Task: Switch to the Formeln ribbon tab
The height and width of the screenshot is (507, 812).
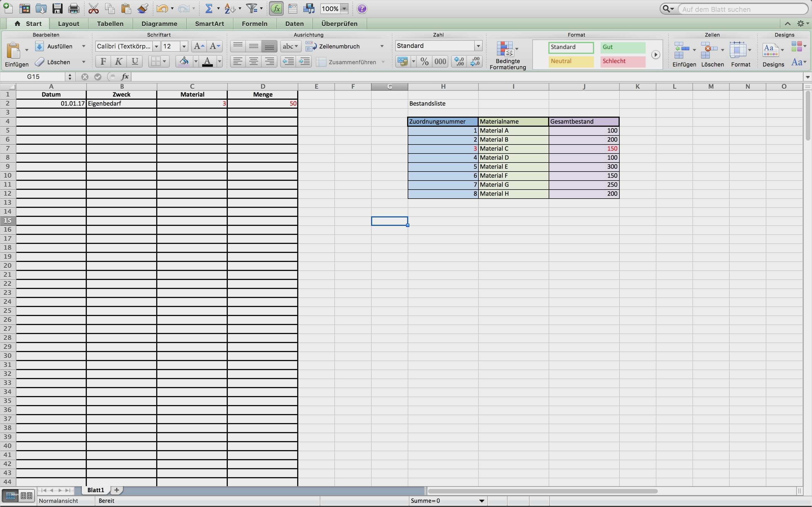Action: [254, 23]
